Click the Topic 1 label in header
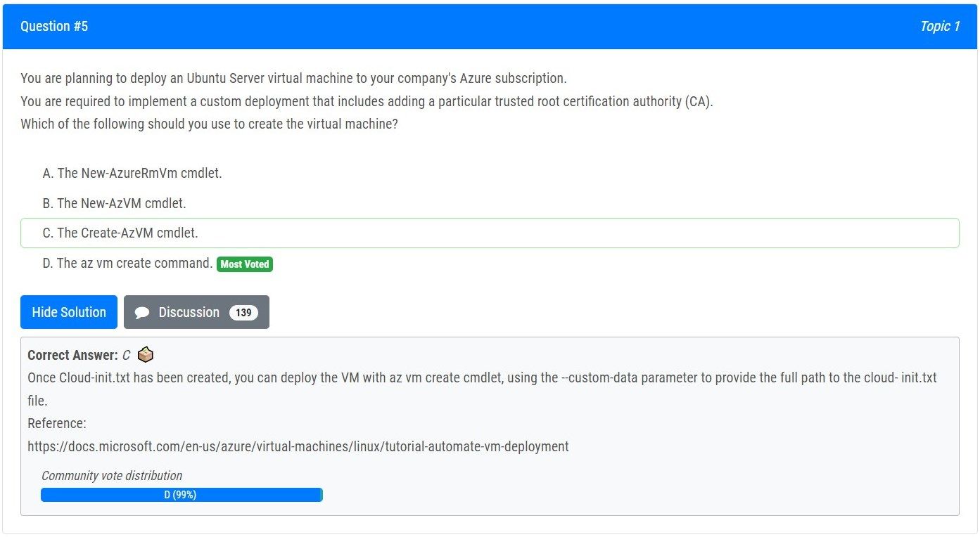The height and width of the screenshot is (537, 980). [939, 27]
